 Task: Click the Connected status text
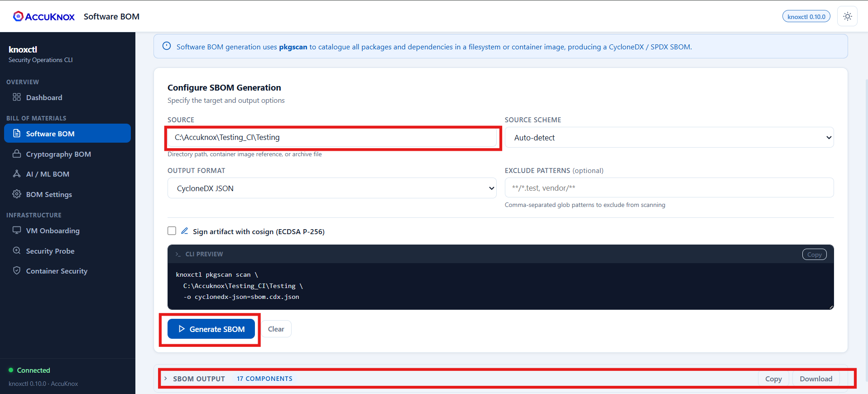point(34,370)
